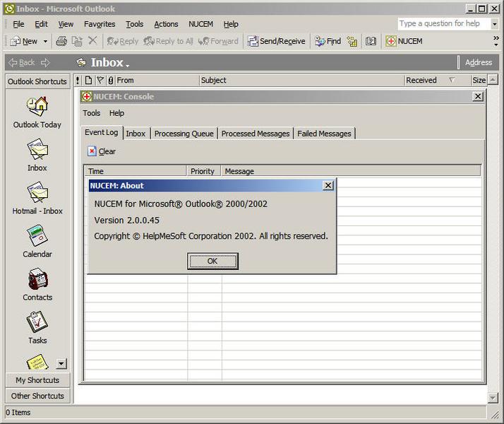Create a New mail item

pos(24,41)
